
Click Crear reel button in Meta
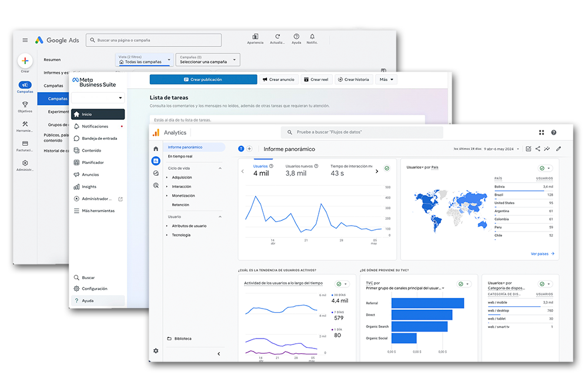[316, 79]
